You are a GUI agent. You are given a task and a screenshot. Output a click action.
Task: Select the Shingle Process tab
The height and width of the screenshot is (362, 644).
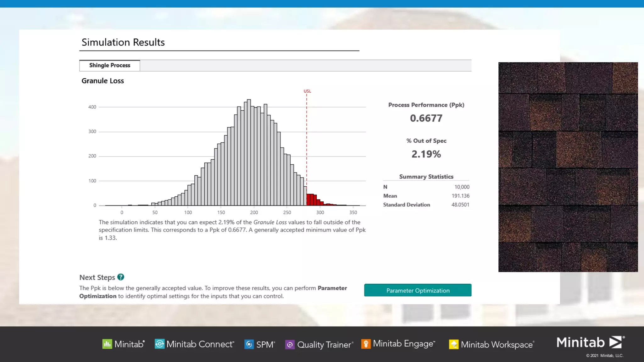(x=109, y=65)
